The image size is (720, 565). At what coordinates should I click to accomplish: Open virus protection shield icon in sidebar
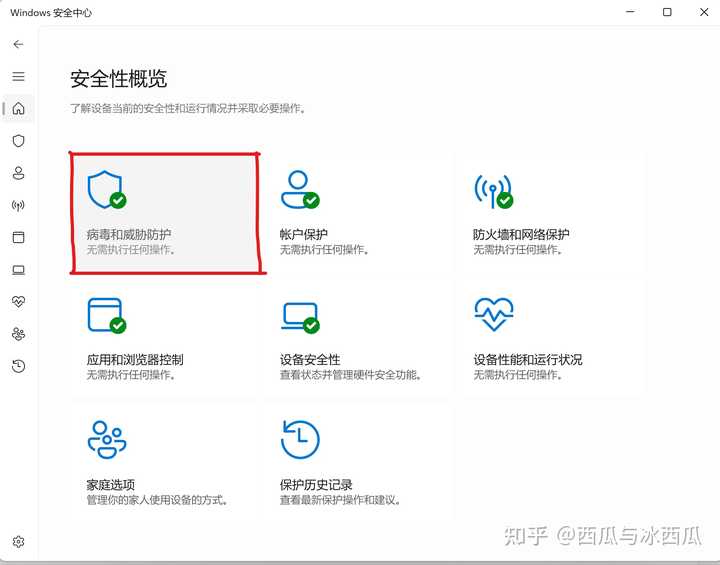18,141
